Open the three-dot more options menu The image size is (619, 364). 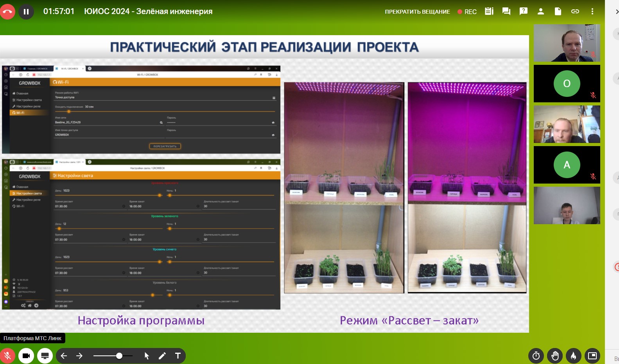tap(592, 11)
